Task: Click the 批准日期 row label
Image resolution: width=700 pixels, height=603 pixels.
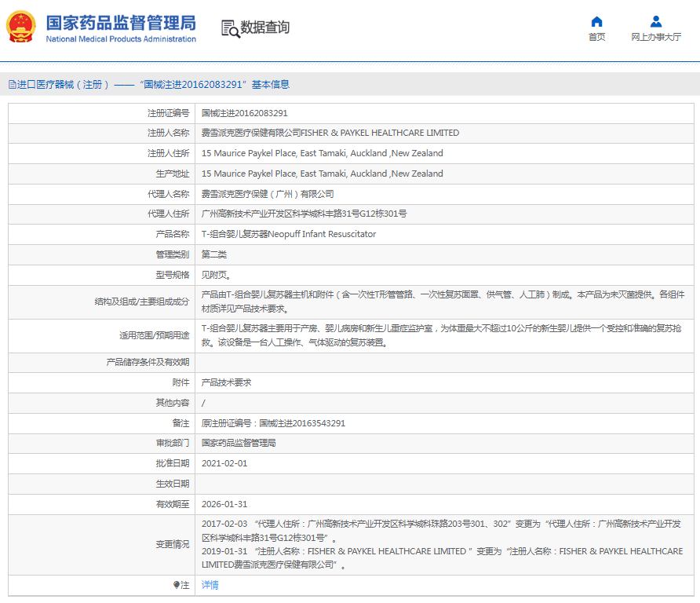Action: point(173,463)
